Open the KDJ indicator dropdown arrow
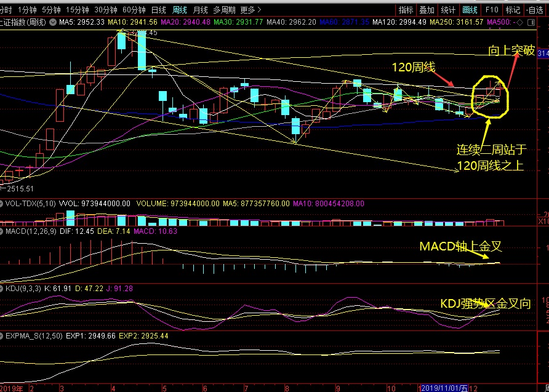Viewport: 549px width, 392px height. pyautogui.click(x=2, y=289)
